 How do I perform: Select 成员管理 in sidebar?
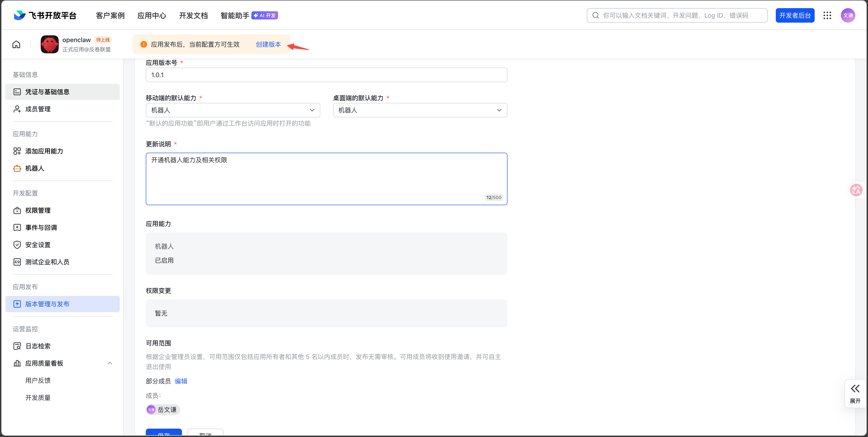63,109
